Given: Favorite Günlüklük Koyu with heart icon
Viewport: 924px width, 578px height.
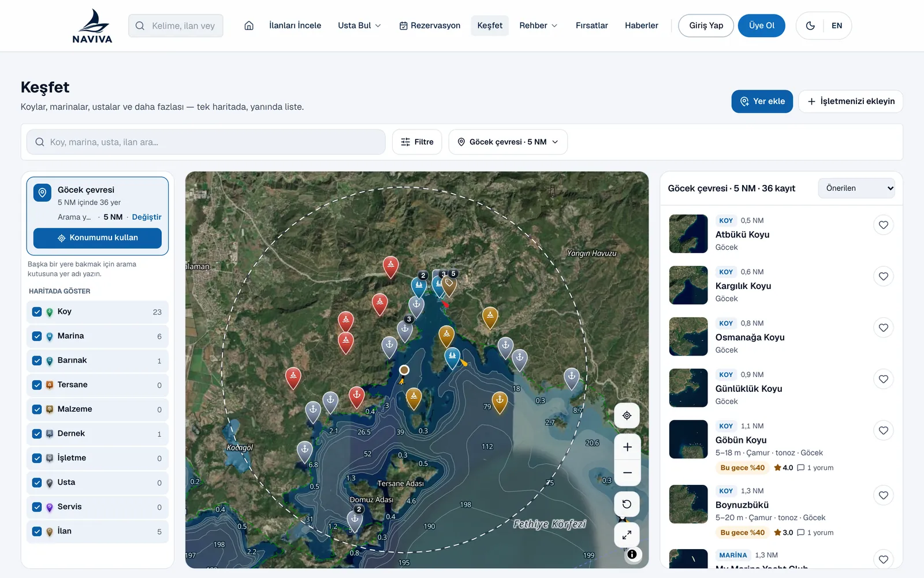Looking at the screenshot, I should pos(883,379).
